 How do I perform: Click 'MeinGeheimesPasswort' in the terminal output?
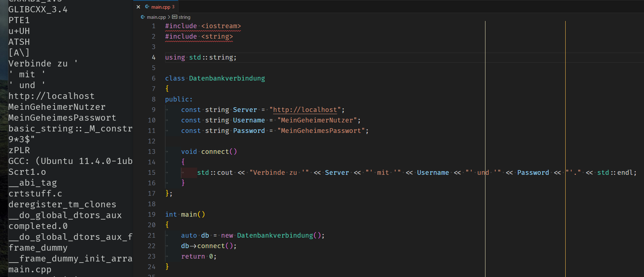[62, 118]
